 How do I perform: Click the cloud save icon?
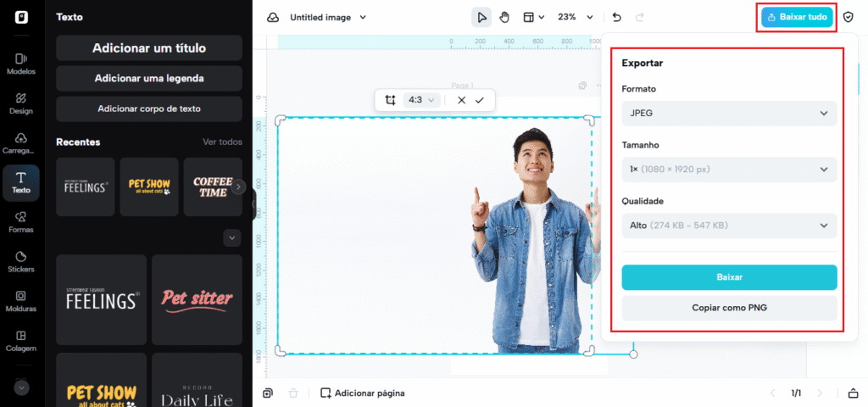(x=272, y=17)
